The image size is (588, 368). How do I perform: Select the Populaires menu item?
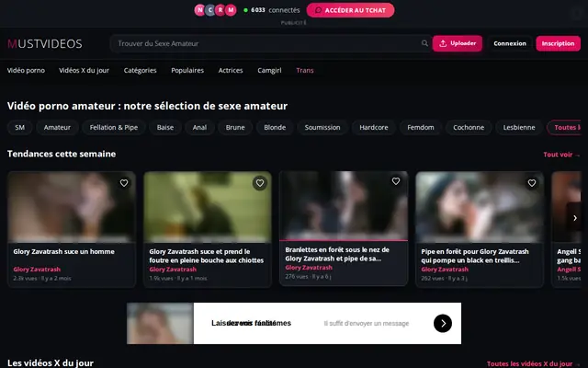[x=187, y=70]
